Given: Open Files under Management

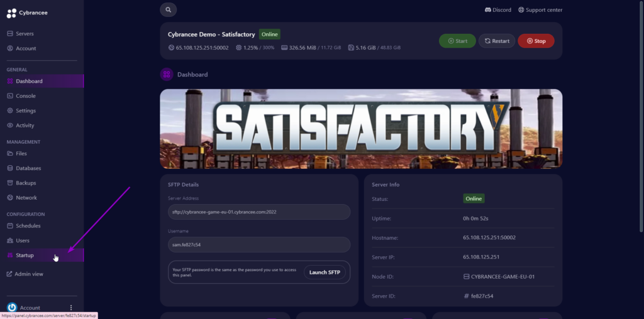Looking at the screenshot, I should (x=42, y=153).
